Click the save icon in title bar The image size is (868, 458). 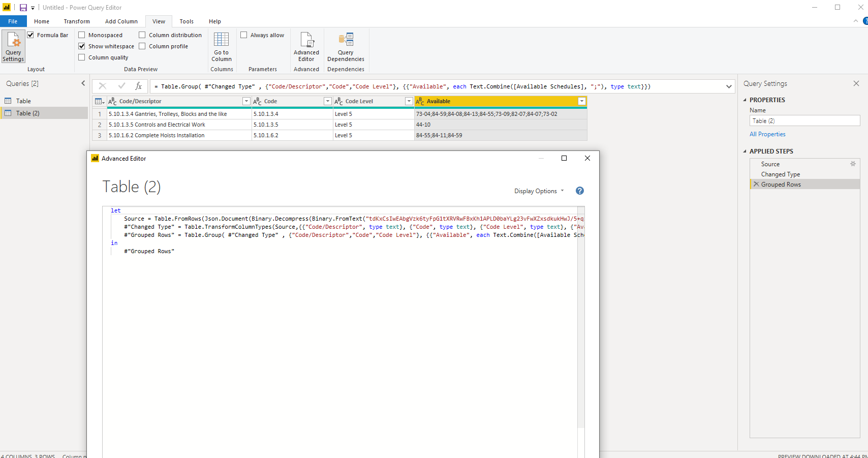click(x=23, y=8)
